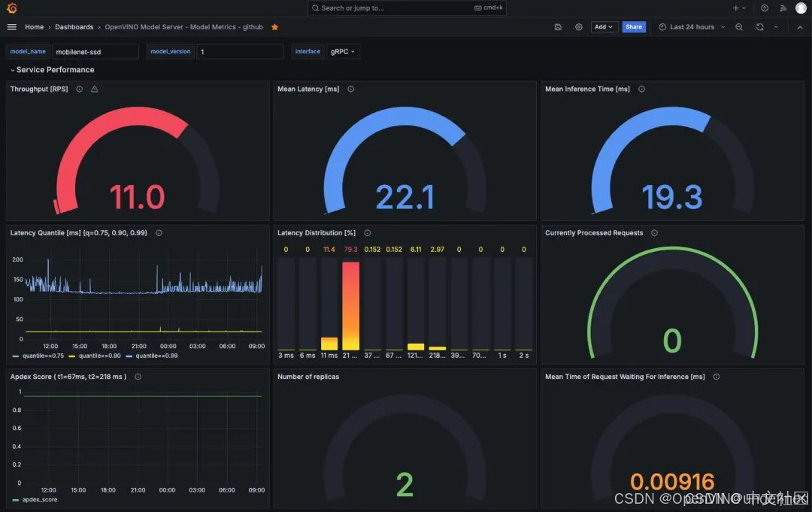Open the Mean Inference Time panel title

[x=587, y=89]
